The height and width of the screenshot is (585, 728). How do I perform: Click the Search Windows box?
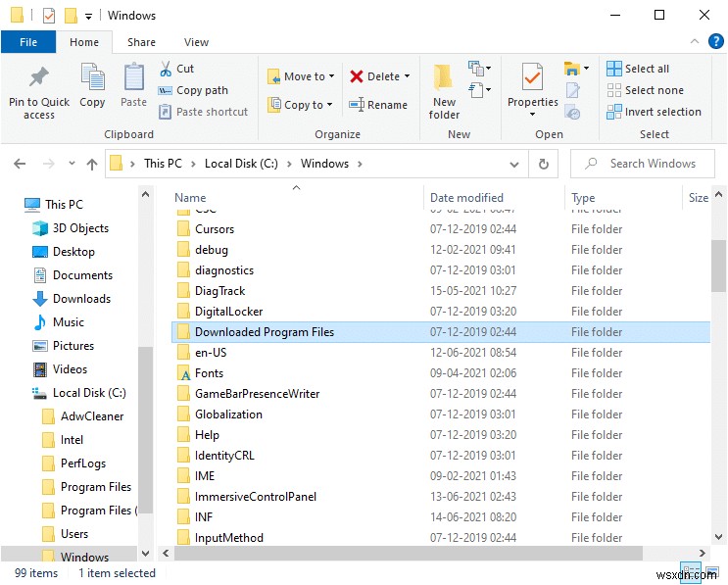642,164
